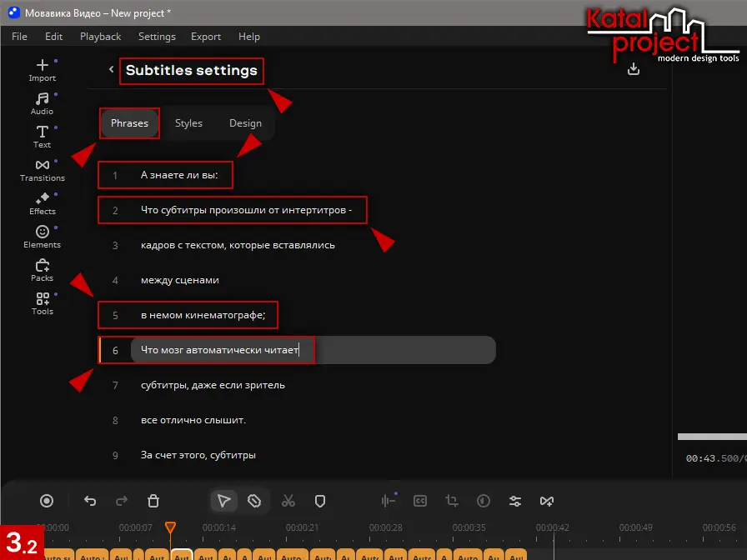Screen dimensions: 747x560
Task: Activate the arrow selection mode tool
Action: tap(223, 501)
